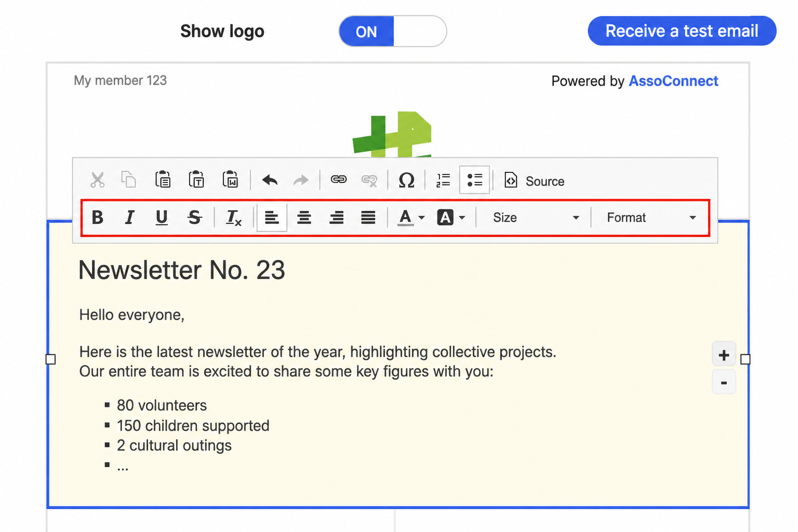The height and width of the screenshot is (532, 798).
Task: Toggle italic formatting
Action: pyautogui.click(x=129, y=217)
